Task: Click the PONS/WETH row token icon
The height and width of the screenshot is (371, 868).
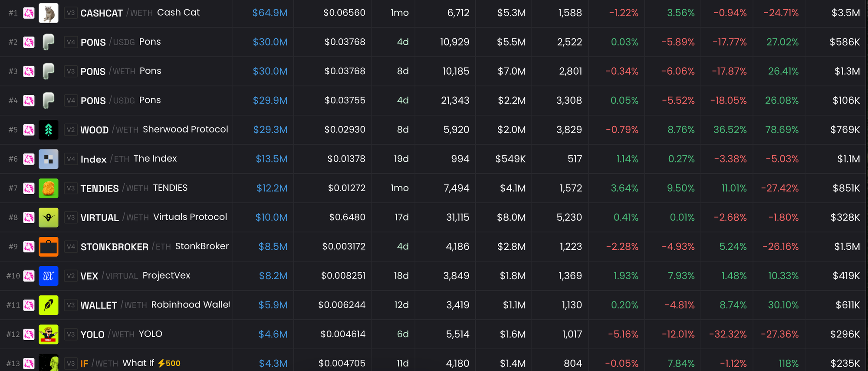Action: (x=49, y=71)
